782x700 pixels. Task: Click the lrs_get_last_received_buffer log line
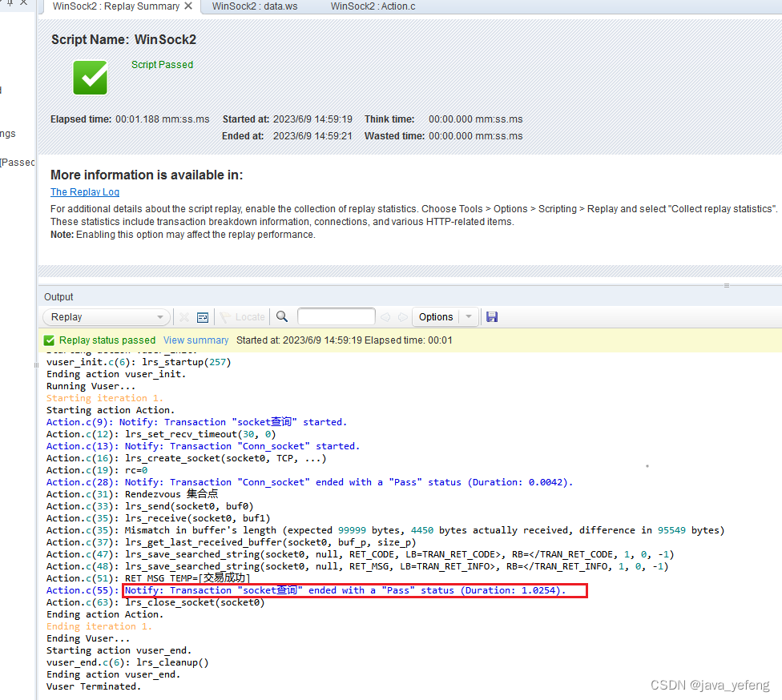(232, 542)
